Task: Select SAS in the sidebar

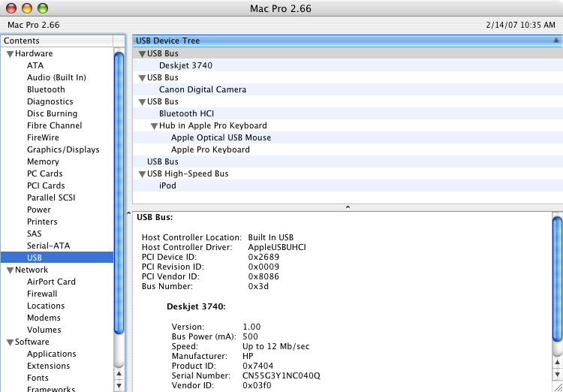Action: (x=34, y=234)
